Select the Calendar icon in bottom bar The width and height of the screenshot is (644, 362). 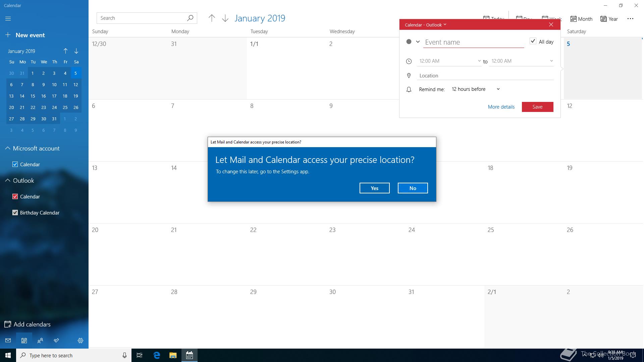click(24, 341)
